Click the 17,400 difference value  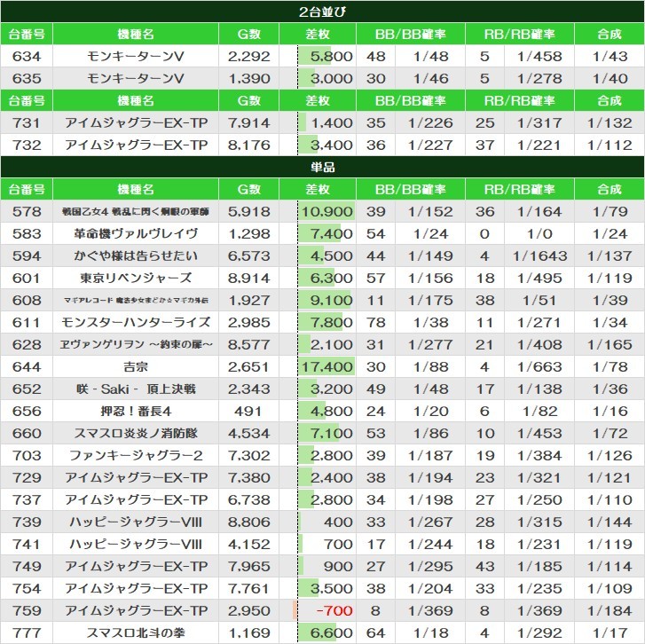[327, 367]
